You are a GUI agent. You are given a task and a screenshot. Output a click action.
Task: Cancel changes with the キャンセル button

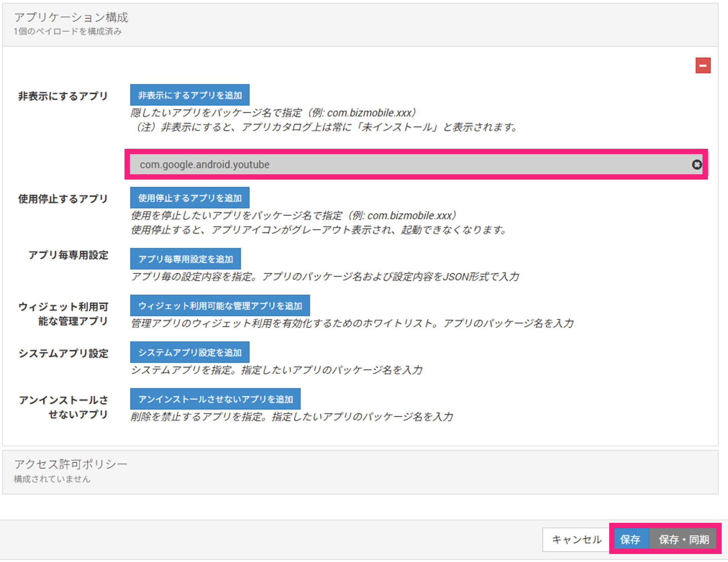click(x=576, y=540)
